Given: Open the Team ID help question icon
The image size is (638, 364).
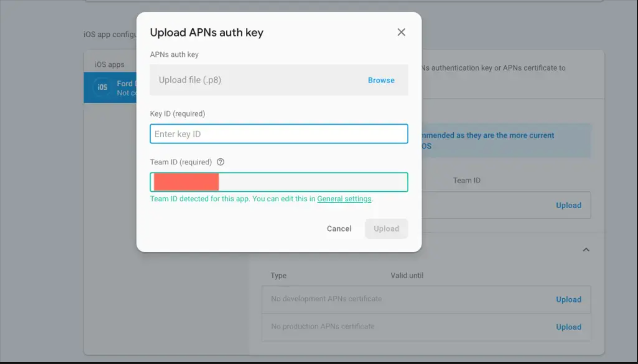Looking at the screenshot, I should [221, 162].
